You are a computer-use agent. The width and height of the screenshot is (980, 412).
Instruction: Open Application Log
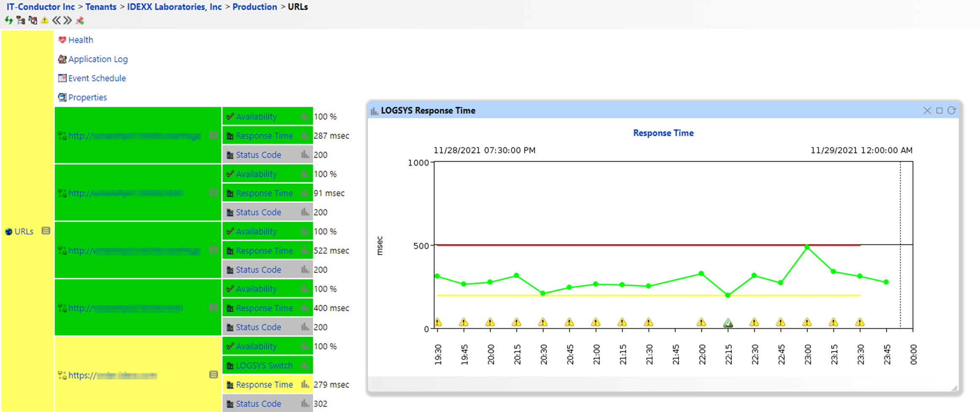tap(98, 59)
